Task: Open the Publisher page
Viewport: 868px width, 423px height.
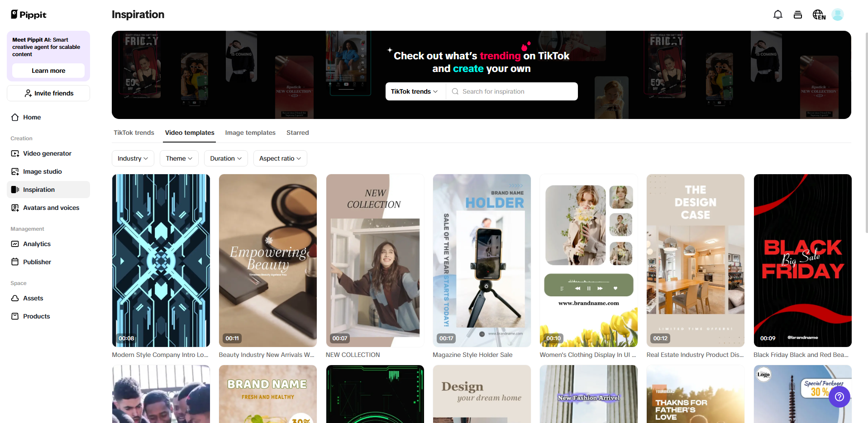Action: (x=48, y=262)
